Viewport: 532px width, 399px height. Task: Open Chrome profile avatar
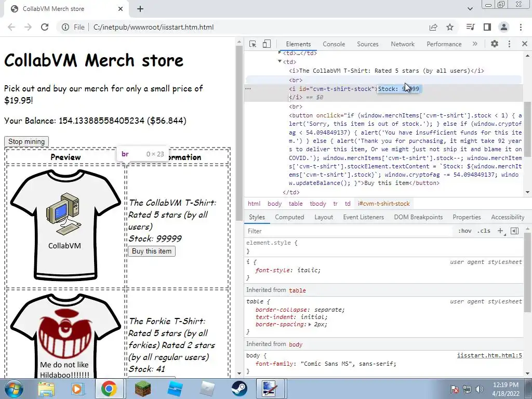[504, 27]
